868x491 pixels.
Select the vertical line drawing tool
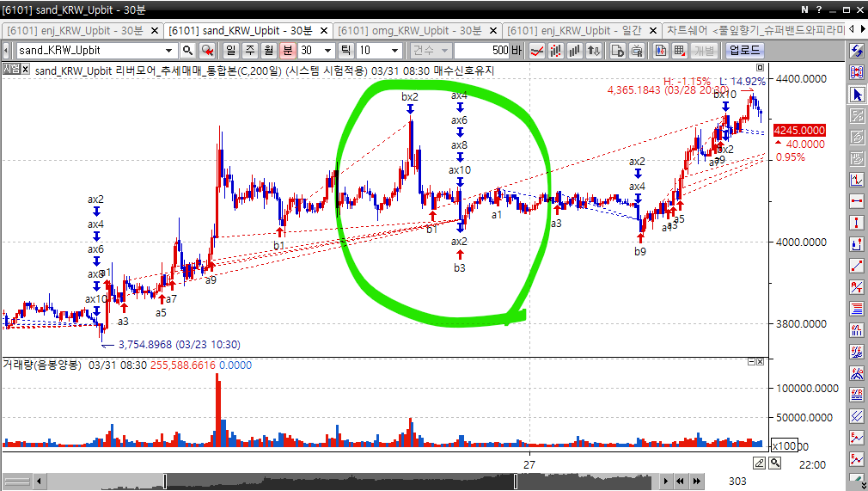click(x=857, y=223)
